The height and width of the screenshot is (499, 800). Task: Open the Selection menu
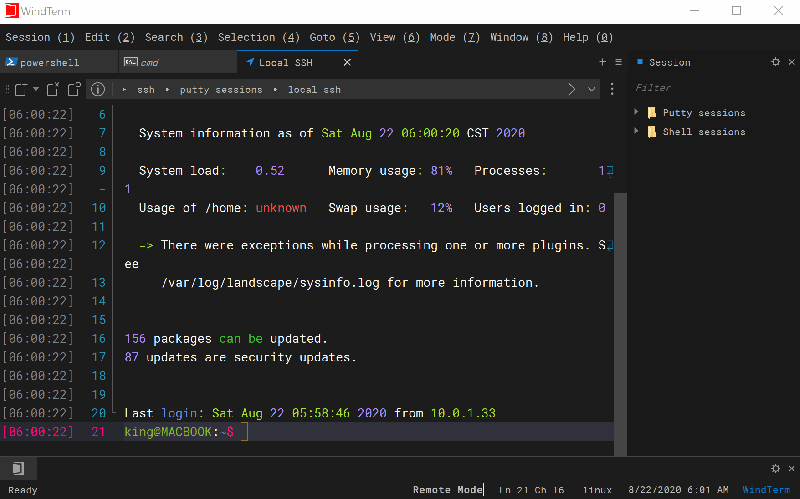259,37
